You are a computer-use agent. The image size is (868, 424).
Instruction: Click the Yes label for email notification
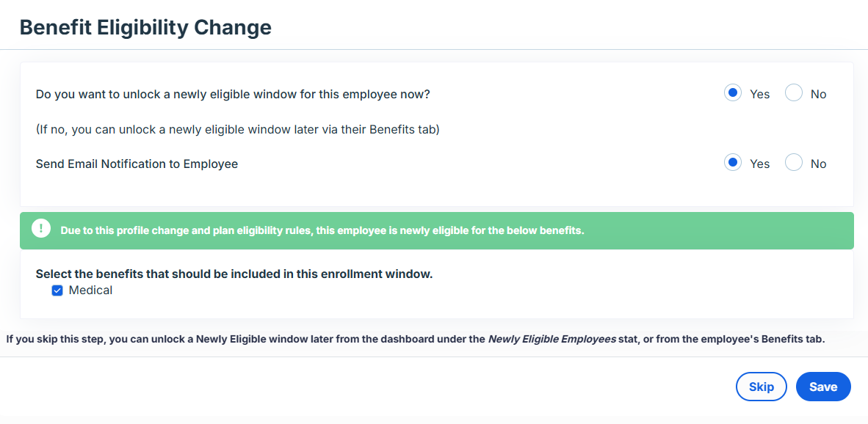(759, 164)
